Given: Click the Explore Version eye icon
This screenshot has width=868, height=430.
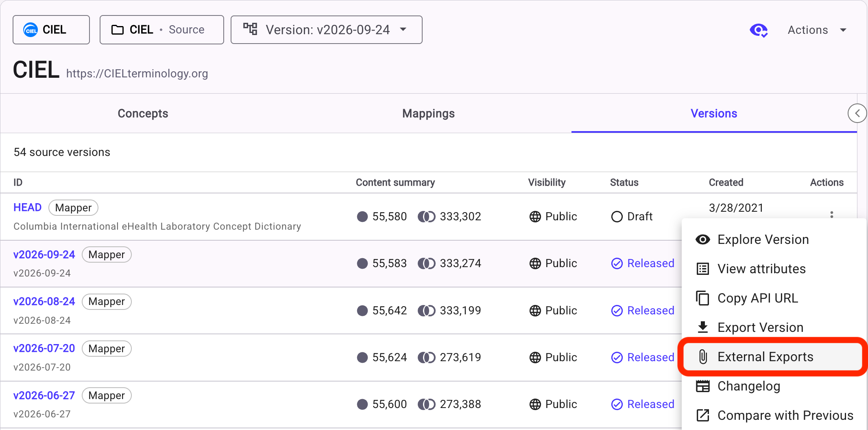Looking at the screenshot, I should coord(703,239).
